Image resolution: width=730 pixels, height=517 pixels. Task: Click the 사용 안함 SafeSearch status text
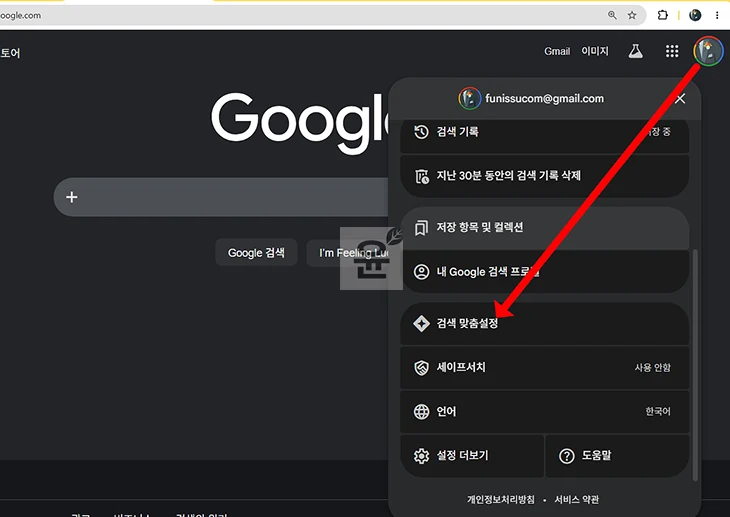(x=653, y=367)
